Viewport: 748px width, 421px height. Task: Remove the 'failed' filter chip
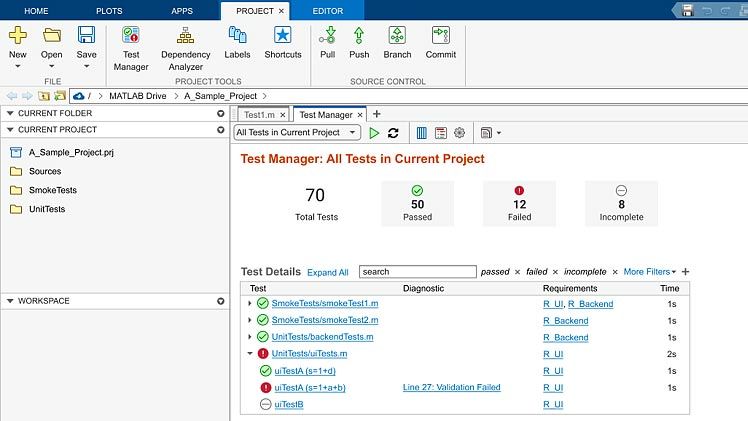(x=556, y=272)
